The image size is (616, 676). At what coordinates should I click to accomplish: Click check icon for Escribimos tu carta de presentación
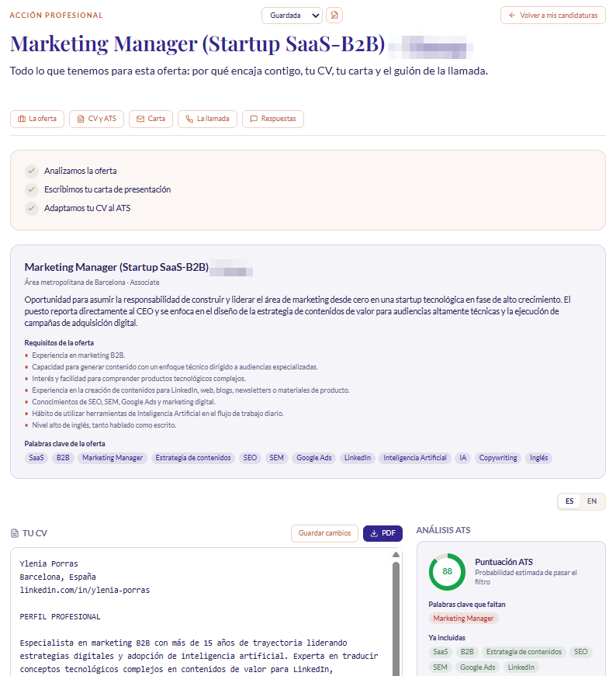(x=32, y=189)
